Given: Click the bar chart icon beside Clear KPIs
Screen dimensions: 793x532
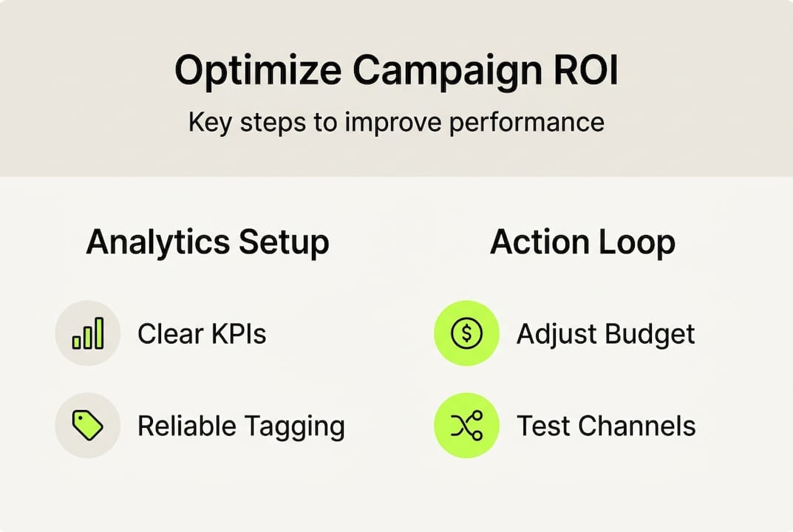Looking at the screenshot, I should [x=88, y=333].
